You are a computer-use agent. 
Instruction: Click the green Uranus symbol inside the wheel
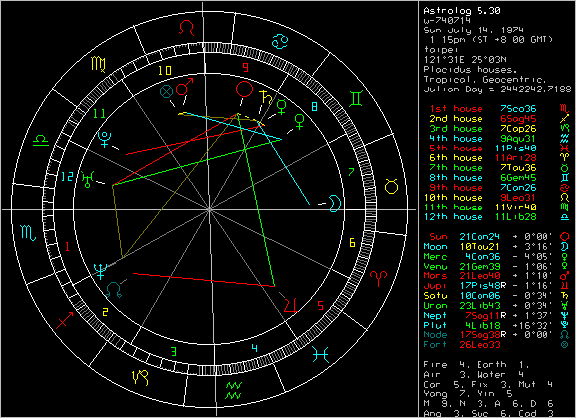click(88, 179)
